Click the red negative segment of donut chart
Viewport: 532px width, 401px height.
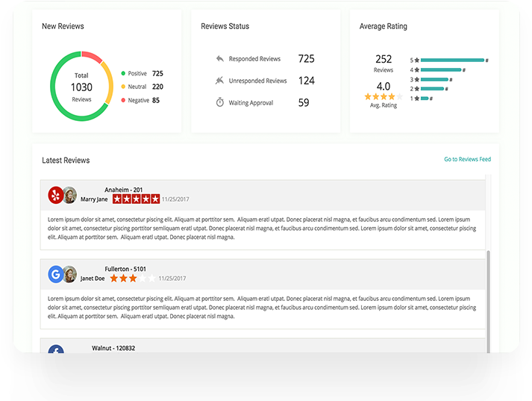[x=93, y=56]
